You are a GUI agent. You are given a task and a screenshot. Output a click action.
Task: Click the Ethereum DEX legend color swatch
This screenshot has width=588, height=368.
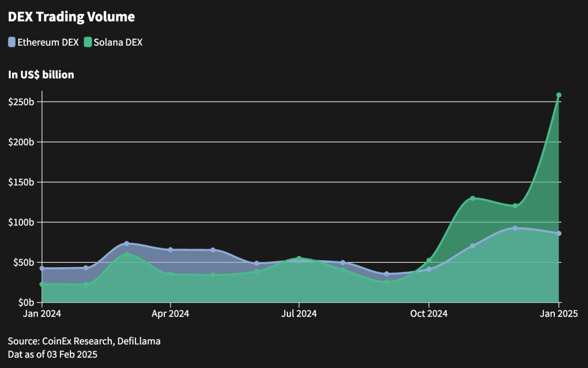(x=12, y=42)
